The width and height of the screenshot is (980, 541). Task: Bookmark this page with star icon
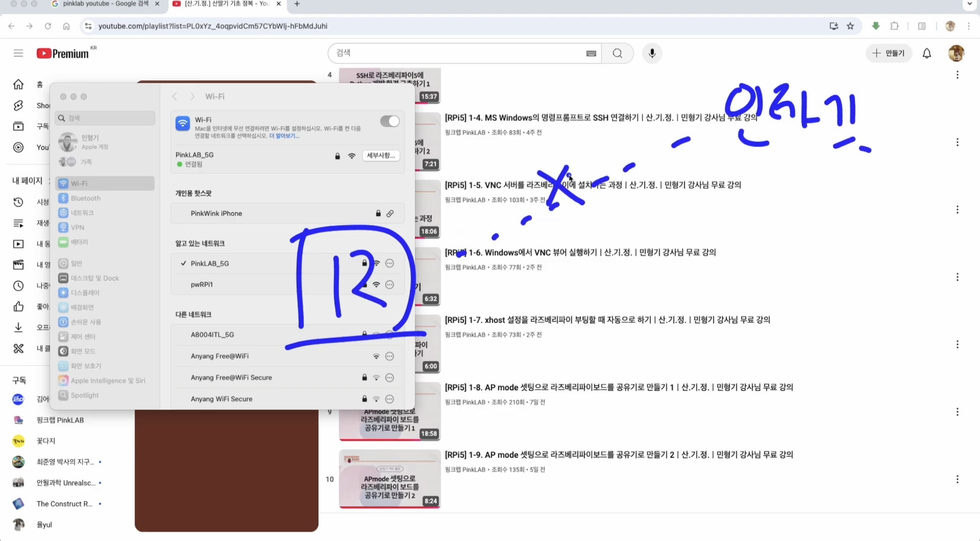coord(850,26)
